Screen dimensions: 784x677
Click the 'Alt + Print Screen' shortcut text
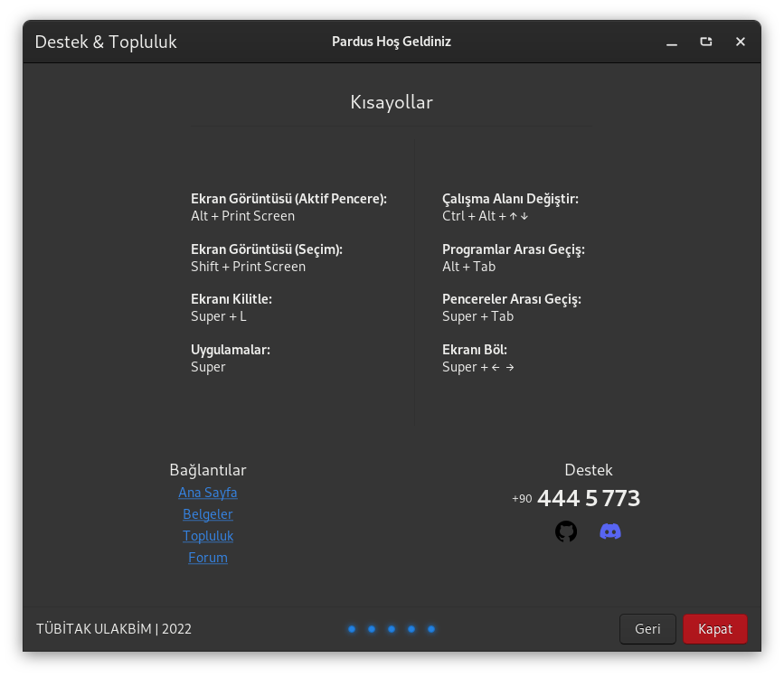coord(242,216)
